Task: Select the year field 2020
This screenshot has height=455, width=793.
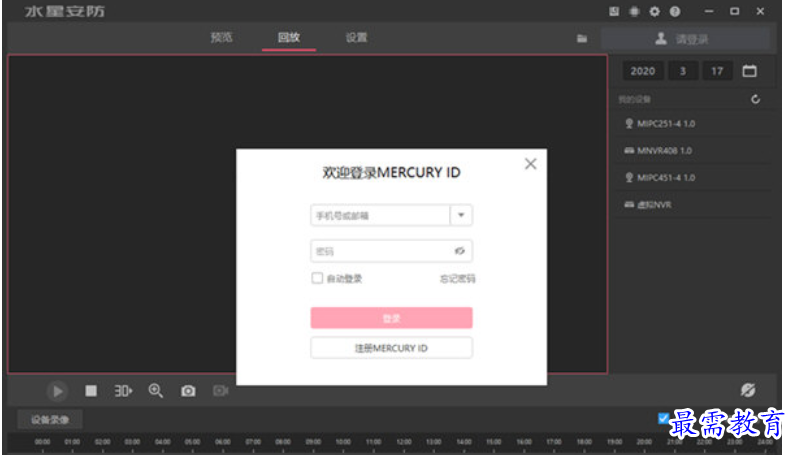Action: tap(643, 71)
